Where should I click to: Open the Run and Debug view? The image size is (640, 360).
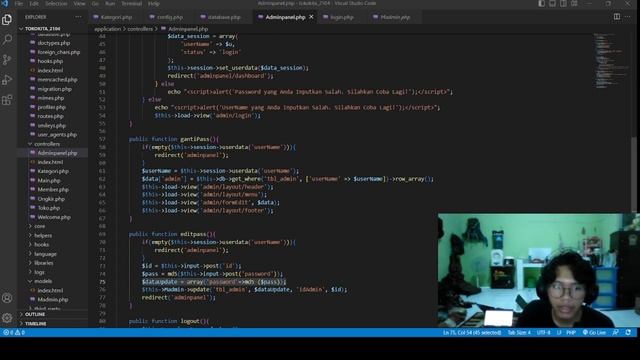pos(7,80)
